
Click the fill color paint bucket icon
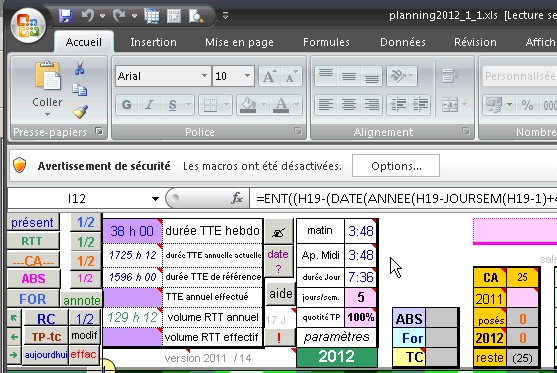pyautogui.click(x=248, y=105)
